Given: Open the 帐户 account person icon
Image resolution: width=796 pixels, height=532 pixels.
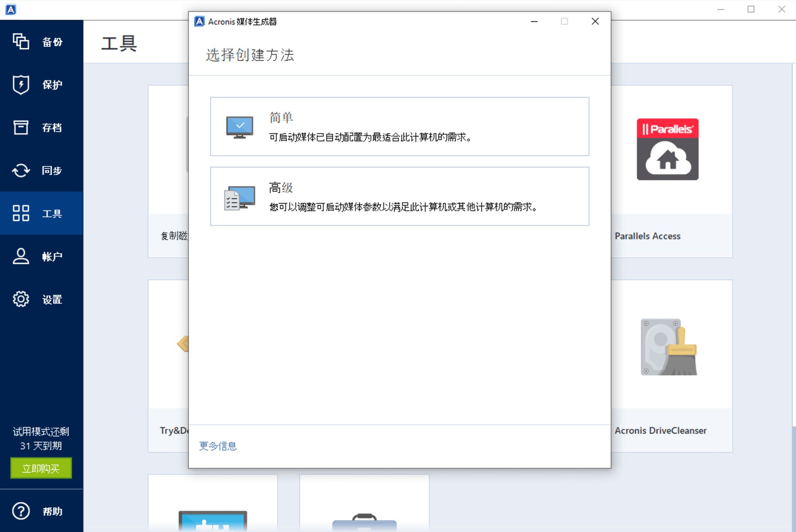Looking at the screenshot, I should 21,256.
